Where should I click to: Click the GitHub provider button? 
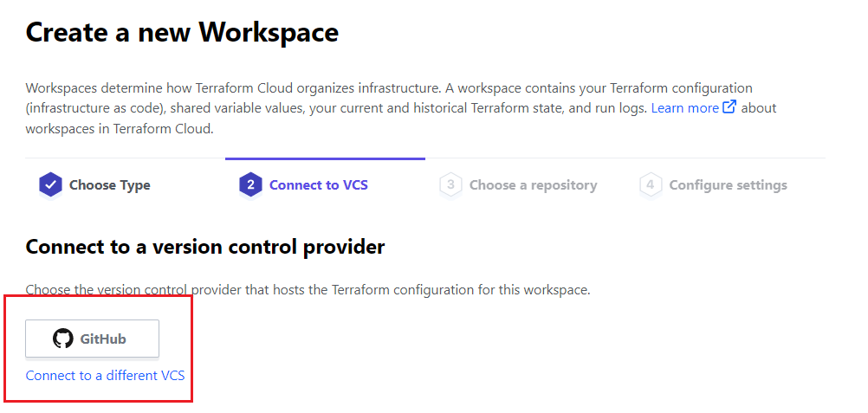(92, 339)
